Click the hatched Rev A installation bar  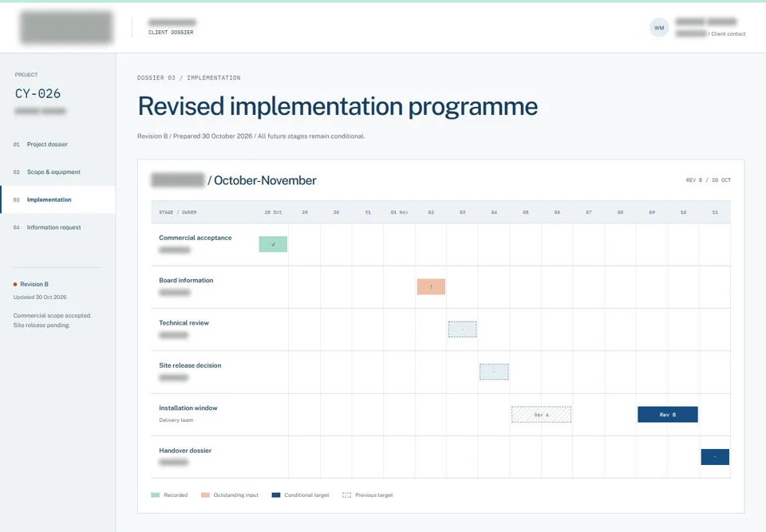pyautogui.click(x=541, y=414)
